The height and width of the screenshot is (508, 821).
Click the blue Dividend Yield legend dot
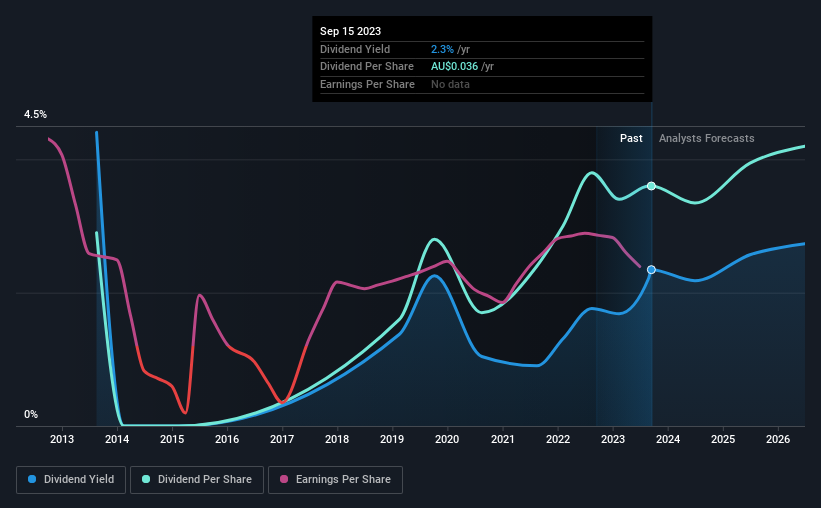[x=32, y=479]
